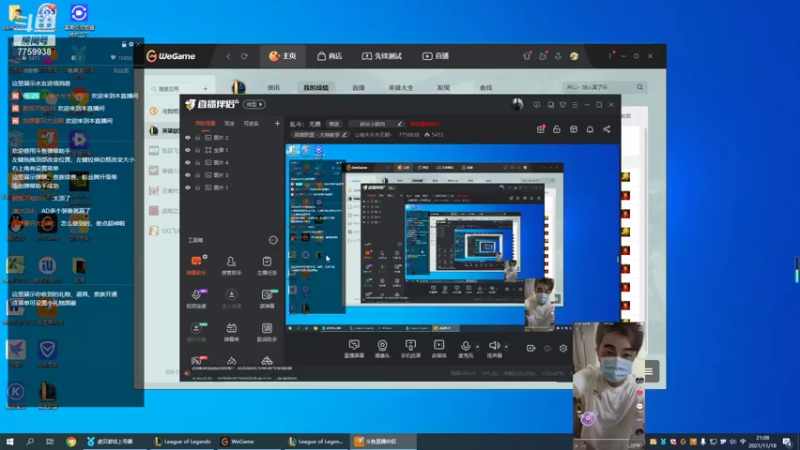Click the speaker 扬声器 icon
Viewport: 800px width, 450px height.
click(494, 347)
